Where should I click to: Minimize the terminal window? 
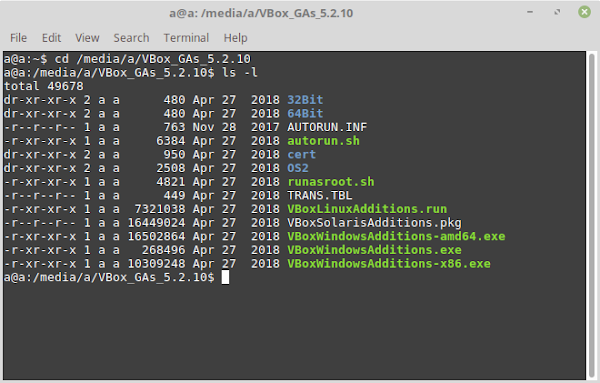[x=530, y=12]
